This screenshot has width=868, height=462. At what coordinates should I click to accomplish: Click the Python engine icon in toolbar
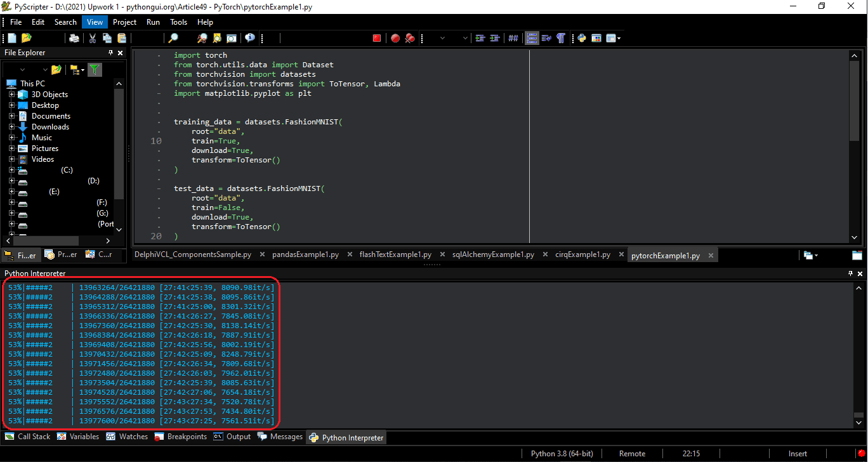point(581,38)
